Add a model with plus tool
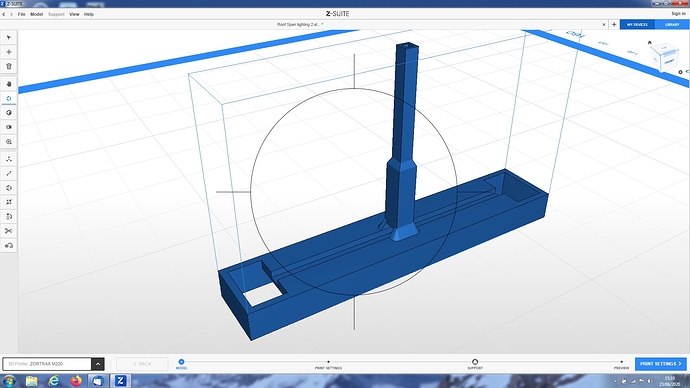The height and width of the screenshot is (388, 690). coord(9,52)
